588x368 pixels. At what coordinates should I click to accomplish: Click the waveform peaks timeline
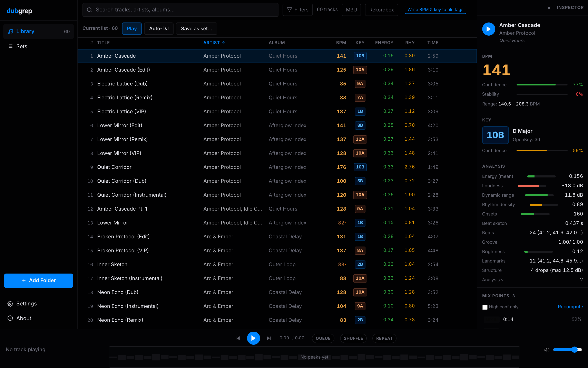pos(314,357)
